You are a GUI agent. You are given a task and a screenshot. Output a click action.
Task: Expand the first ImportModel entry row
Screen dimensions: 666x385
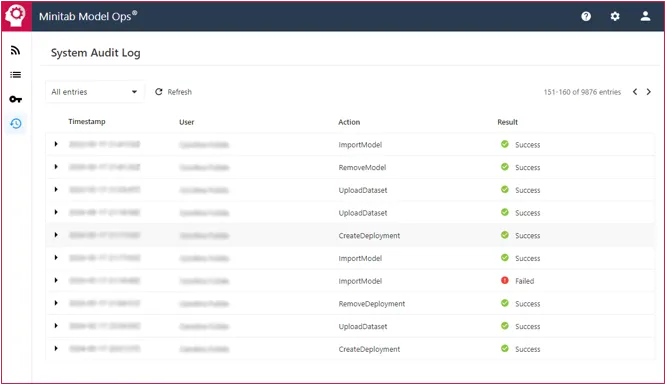(x=56, y=144)
